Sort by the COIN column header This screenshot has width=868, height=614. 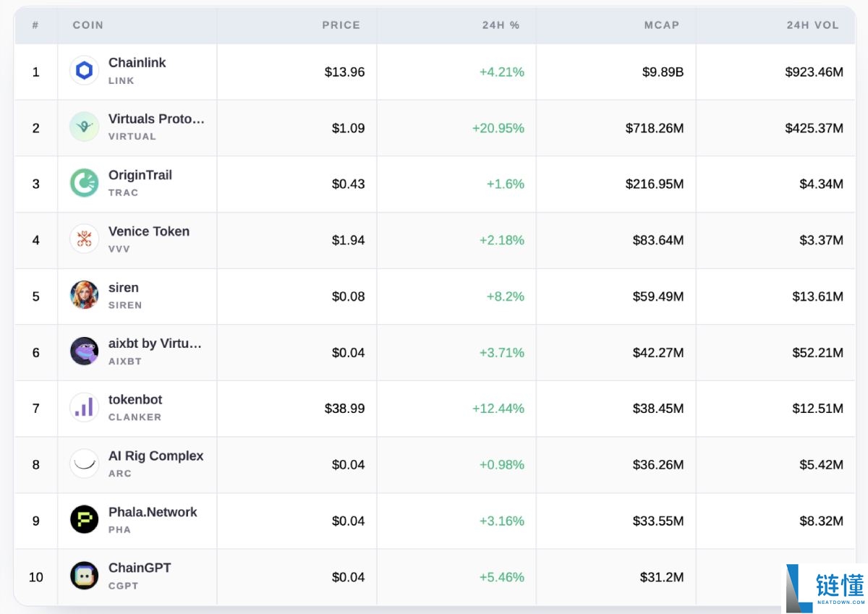[88, 25]
